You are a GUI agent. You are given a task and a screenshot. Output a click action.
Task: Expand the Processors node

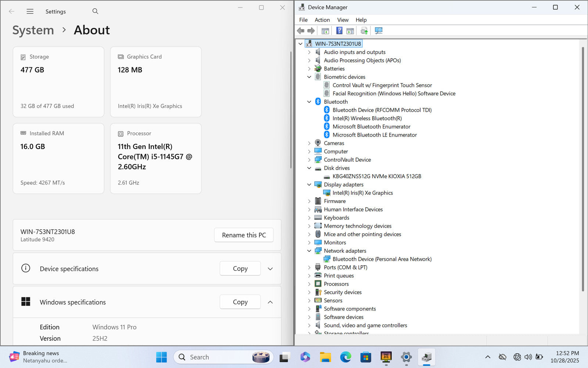point(309,284)
